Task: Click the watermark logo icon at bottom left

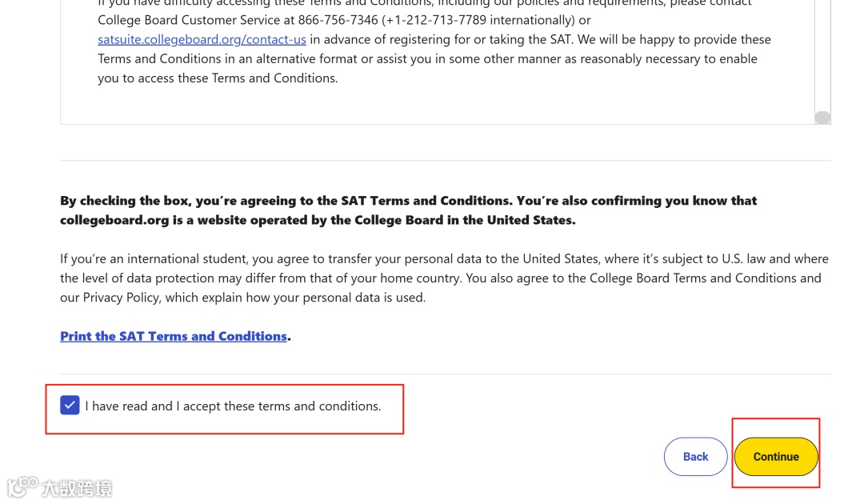Action: [x=22, y=486]
